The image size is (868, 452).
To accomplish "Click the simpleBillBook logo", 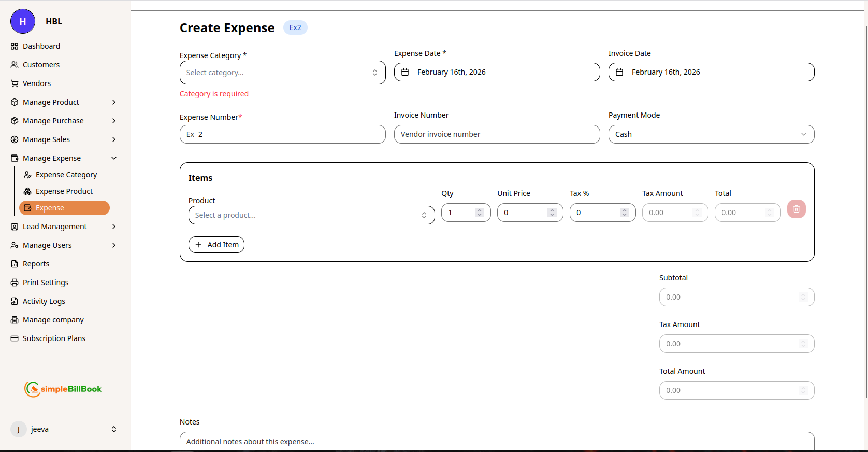I will [x=63, y=389].
